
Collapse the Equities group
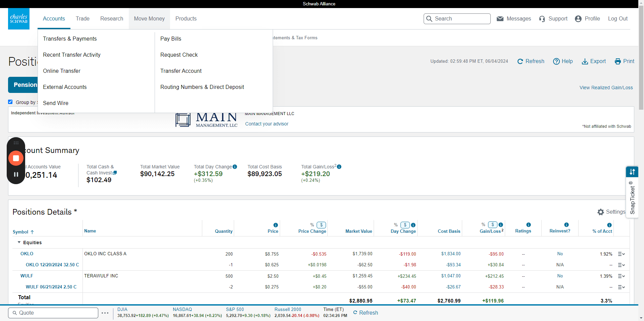(19, 242)
